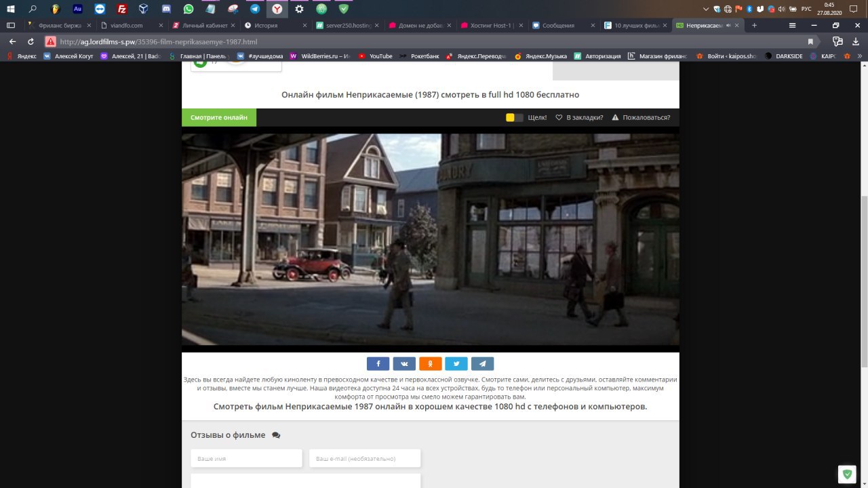Open Discord from the taskbar
This screenshot has width=868, height=488.
tap(166, 9)
